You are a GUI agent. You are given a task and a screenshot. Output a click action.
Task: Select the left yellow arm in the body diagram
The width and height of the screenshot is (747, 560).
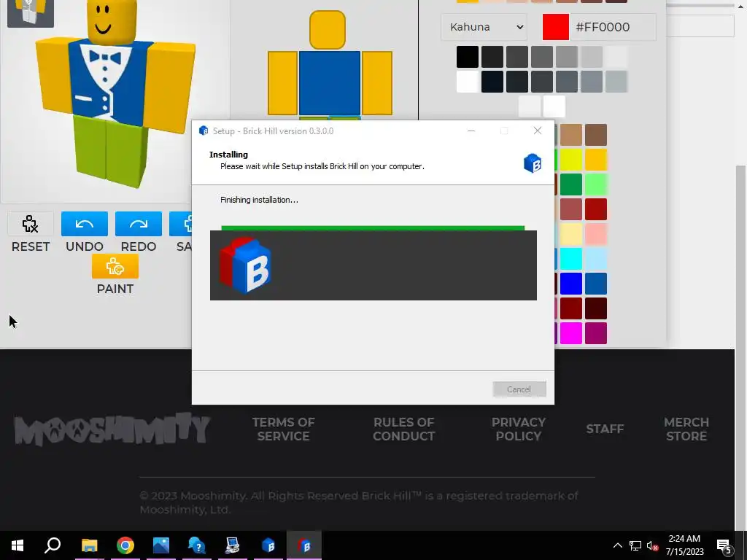point(282,83)
